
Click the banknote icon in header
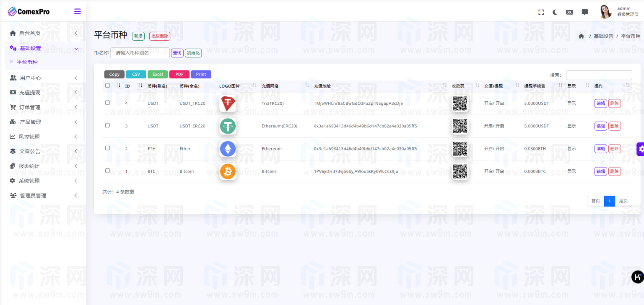(x=569, y=12)
